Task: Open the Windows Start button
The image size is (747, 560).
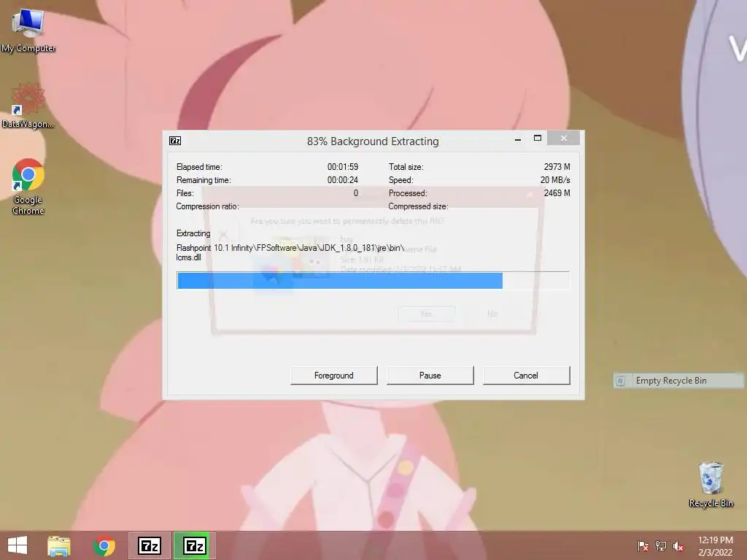Action: point(18,545)
